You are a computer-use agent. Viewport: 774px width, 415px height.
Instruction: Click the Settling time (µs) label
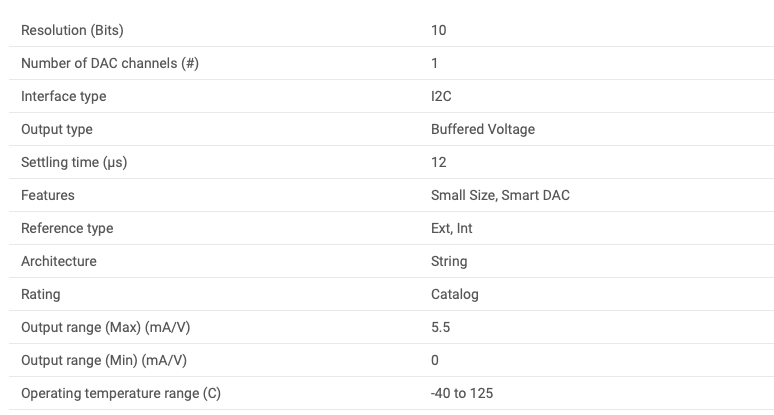click(x=74, y=163)
